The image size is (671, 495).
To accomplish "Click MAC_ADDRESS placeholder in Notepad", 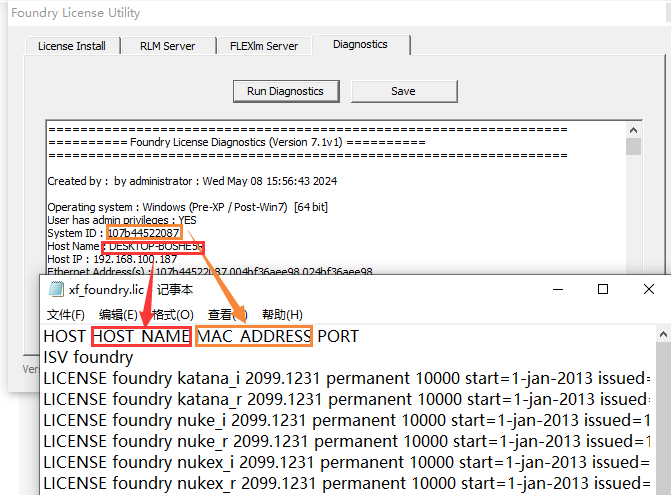I will click(254, 336).
